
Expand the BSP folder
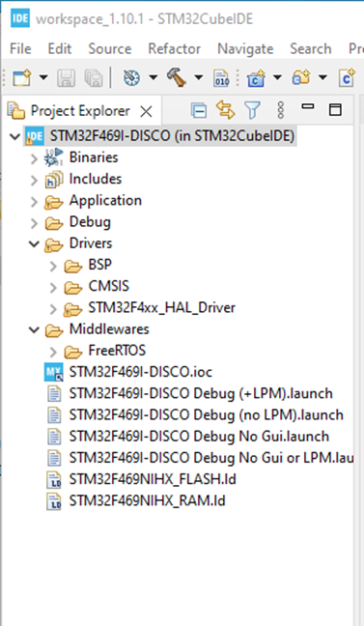[x=53, y=266]
